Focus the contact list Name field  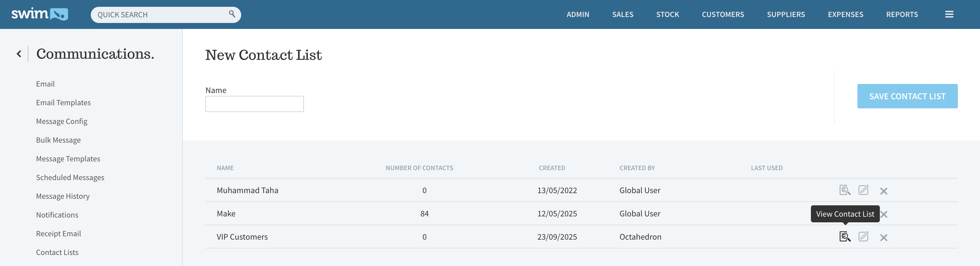pos(254,104)
